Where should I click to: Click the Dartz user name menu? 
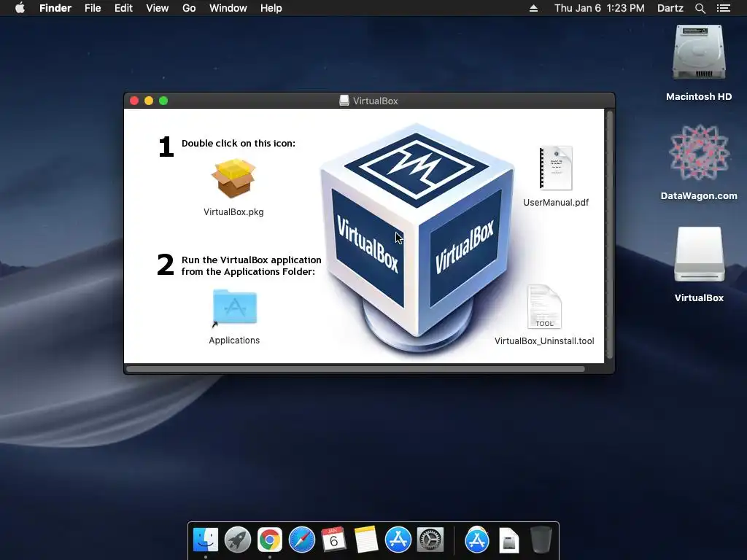[670, 8]
